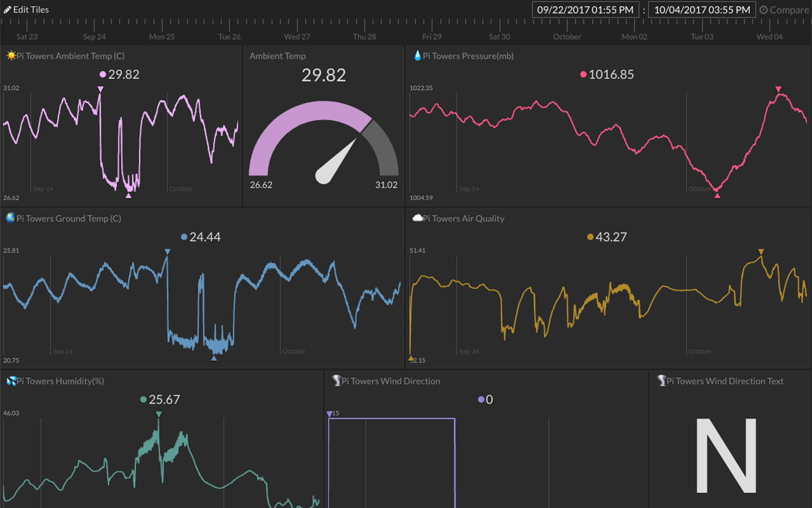Viewport: 812px width, 508px height.
Task: Click the large N wind direction letter
Action: [726, 455]
